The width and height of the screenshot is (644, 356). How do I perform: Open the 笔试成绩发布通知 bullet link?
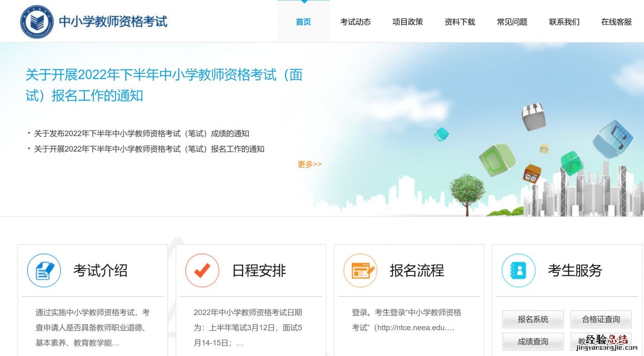point(140,134)
